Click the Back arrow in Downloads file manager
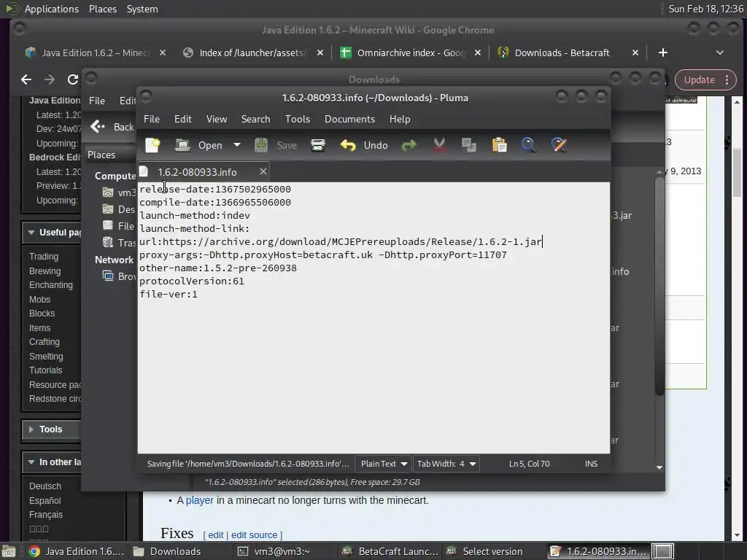The image size is (747, 560). pos(98,127)
